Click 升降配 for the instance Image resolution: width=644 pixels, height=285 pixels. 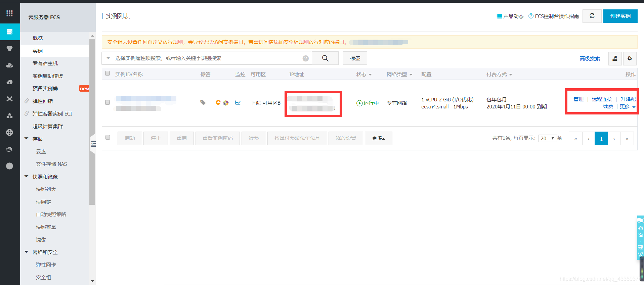(x=628, y=99)
